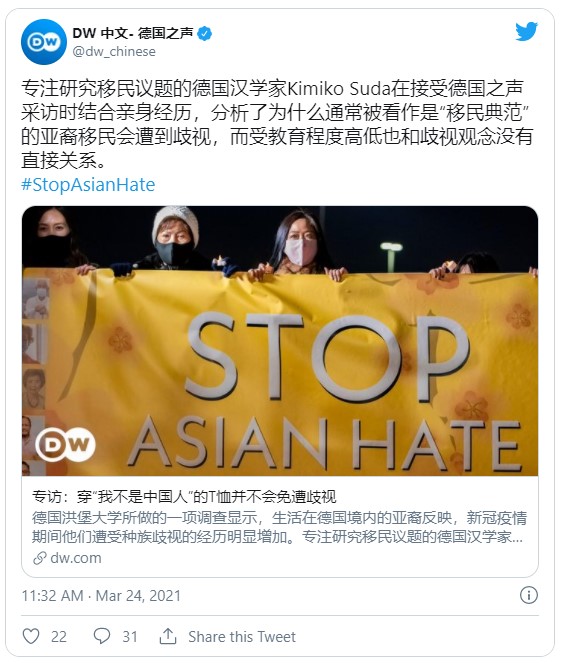Like the tweet with heart icon
Image resolution: width=567 pixels, height=663 pixels.
31,636
